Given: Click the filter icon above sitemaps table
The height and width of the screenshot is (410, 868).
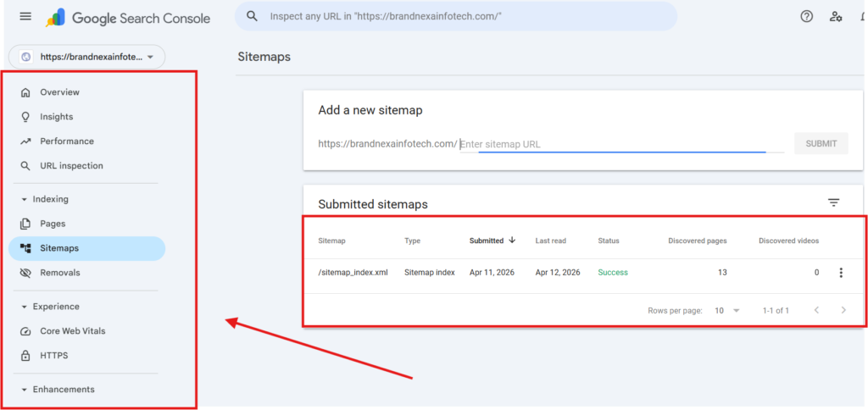Looking at the screenshot, I should tap(833, 202).
